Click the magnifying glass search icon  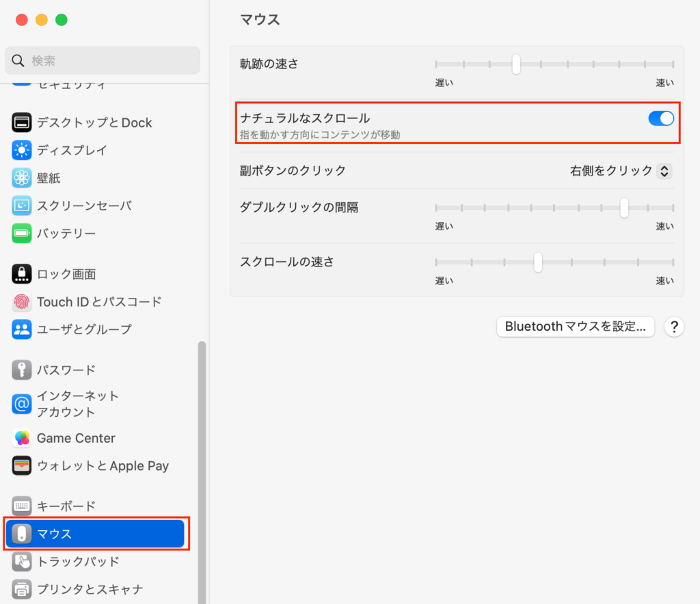pyautogui.click(x=18, y=61)
